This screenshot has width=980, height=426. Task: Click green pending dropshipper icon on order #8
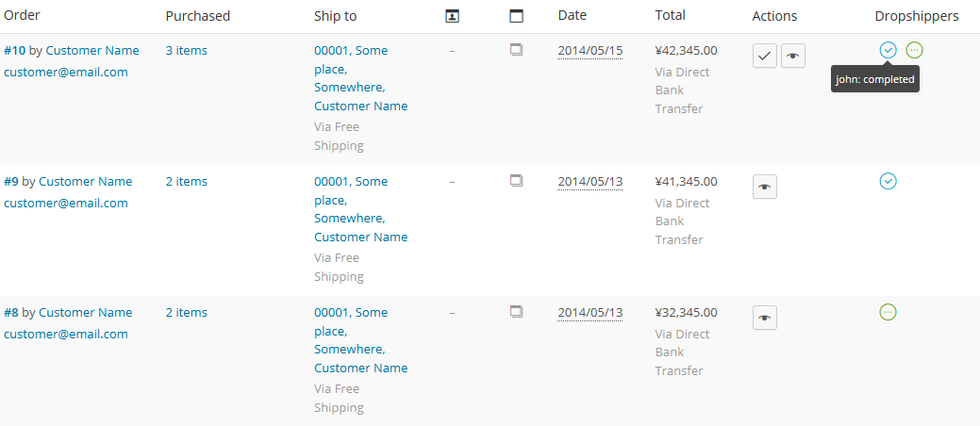888,312
